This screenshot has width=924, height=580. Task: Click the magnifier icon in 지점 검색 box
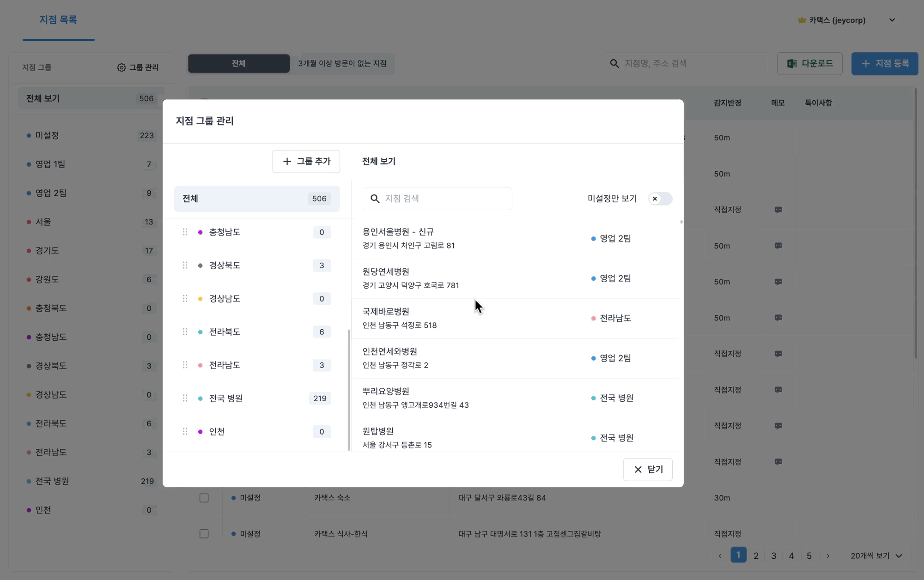375,199
